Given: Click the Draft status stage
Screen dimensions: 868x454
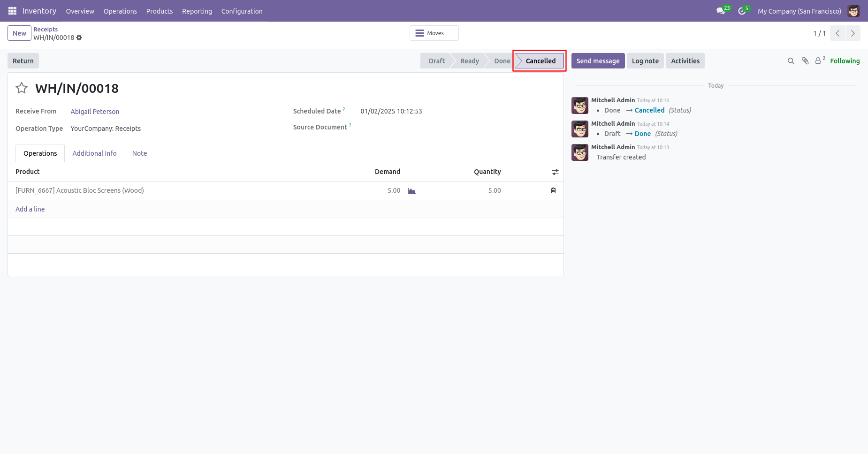Looking at the screenshot, I should click(436, 61).
